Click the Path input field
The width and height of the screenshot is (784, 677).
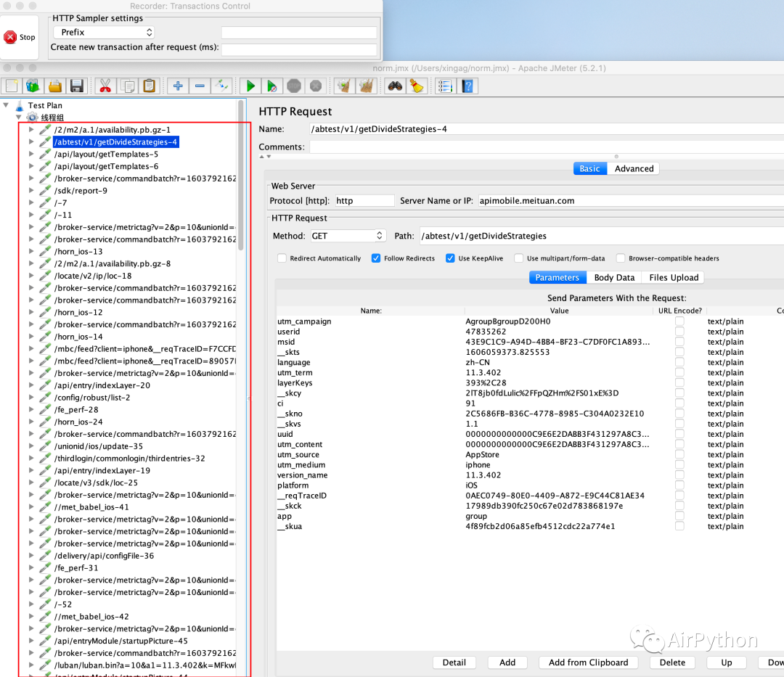pyautogui.click(x=602, y=236)
